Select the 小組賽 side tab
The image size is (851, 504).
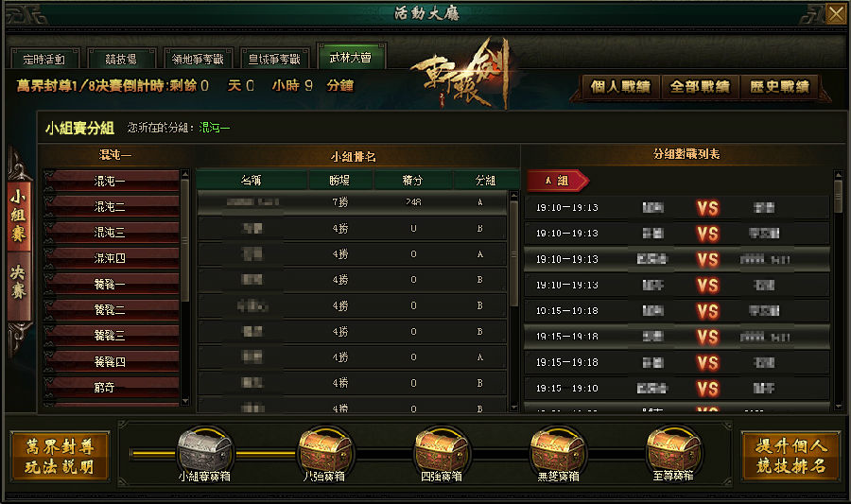19,216
